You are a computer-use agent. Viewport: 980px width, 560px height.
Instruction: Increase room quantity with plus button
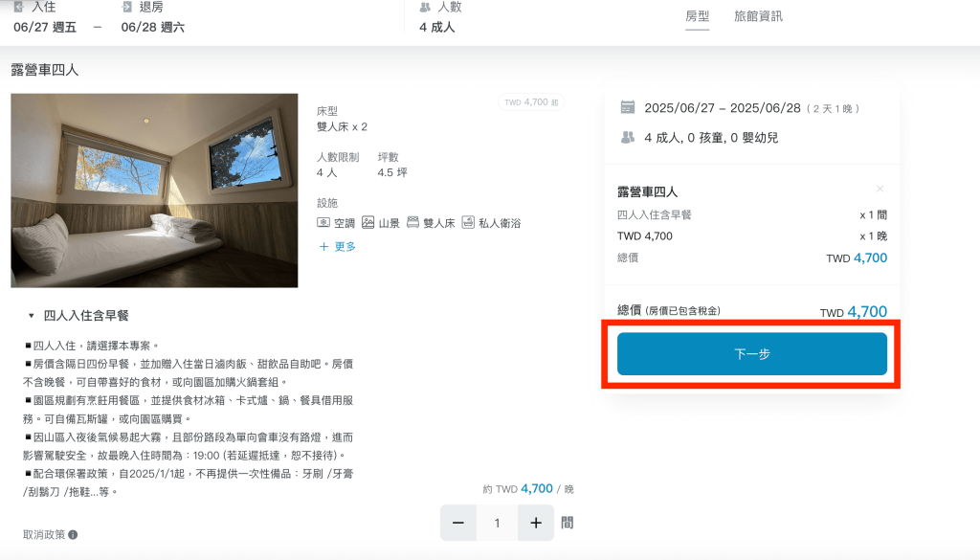click(536, 524)
